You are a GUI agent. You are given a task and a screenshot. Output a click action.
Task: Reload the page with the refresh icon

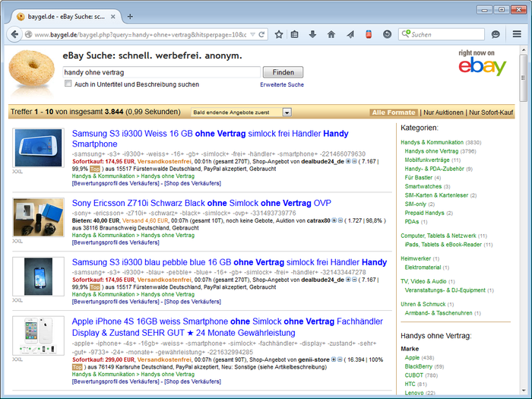point(261,34)
